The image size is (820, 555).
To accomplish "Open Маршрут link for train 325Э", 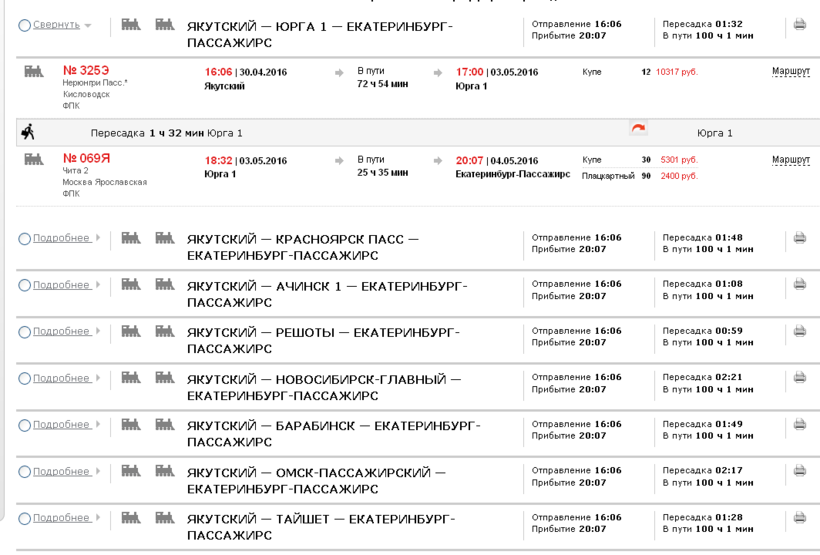I will 791,71.
